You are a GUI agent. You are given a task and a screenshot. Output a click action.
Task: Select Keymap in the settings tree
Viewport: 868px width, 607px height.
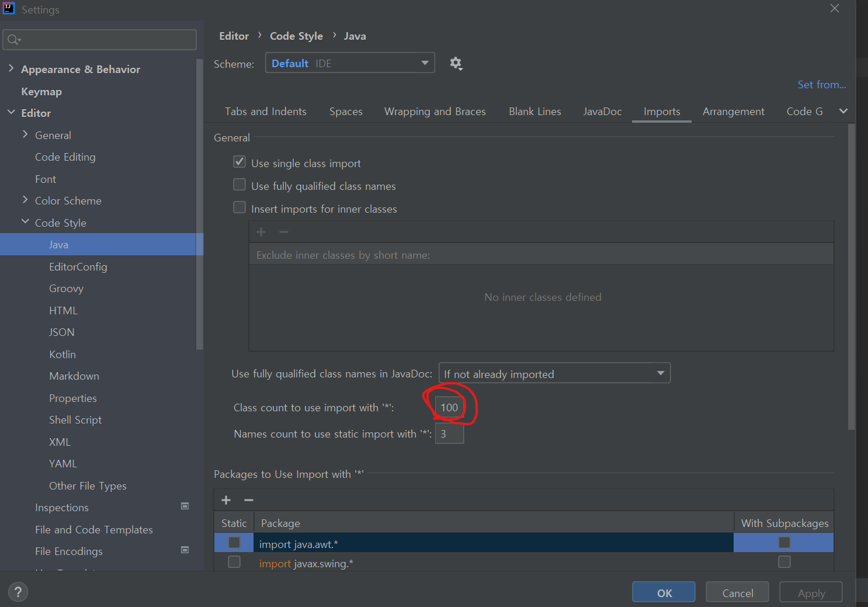tap(41, 92)
